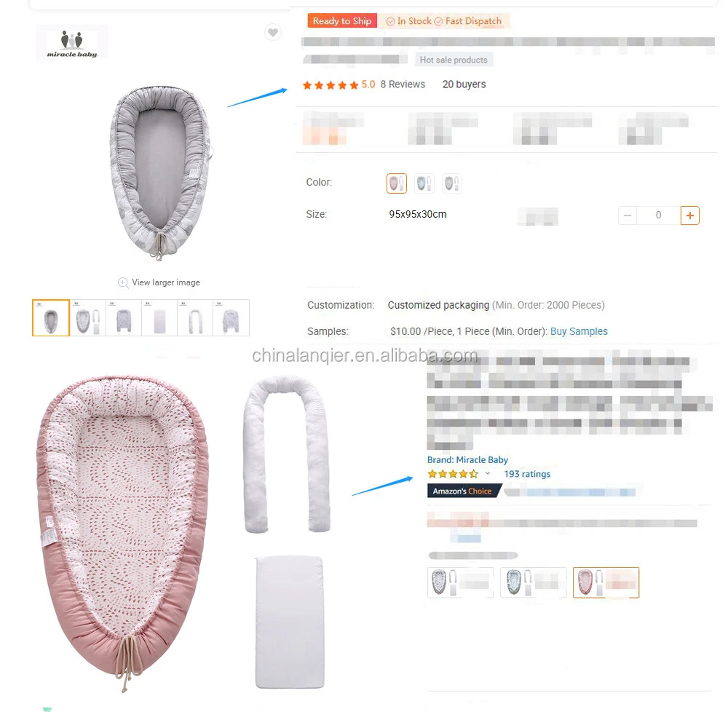Screen dimensions: 728x712
Task: Click the quantity input field
Action: pyautogui.click(x=658, y=215)
